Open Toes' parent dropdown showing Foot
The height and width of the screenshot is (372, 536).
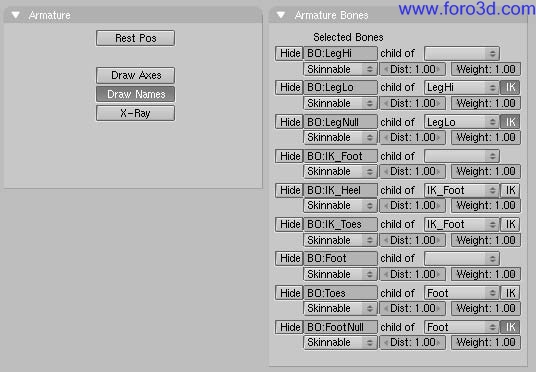coord(462,293)
